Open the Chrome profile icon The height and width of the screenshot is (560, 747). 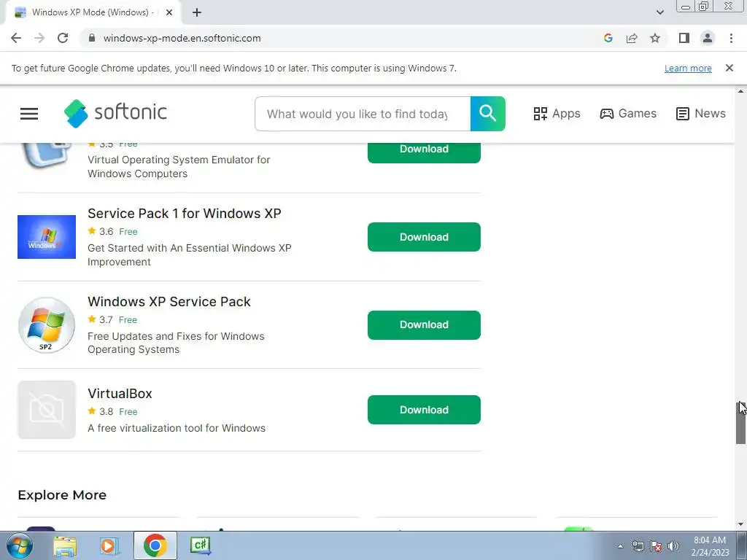708,38
